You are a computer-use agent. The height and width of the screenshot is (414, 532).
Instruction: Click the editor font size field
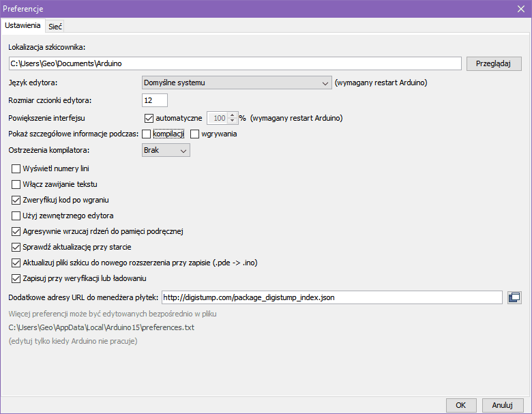pos(155,100)
